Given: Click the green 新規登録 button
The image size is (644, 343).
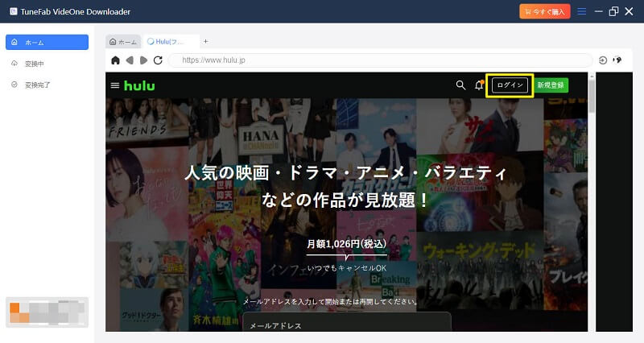Looking at the screenshot, I should tap(551, 85).
